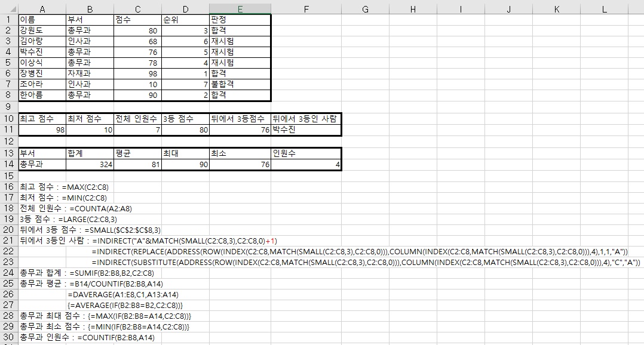Image resolution: width=644 pixels, height=345 pixels.
Task: Select the name cell 장병진
Action: coord(42,73)
